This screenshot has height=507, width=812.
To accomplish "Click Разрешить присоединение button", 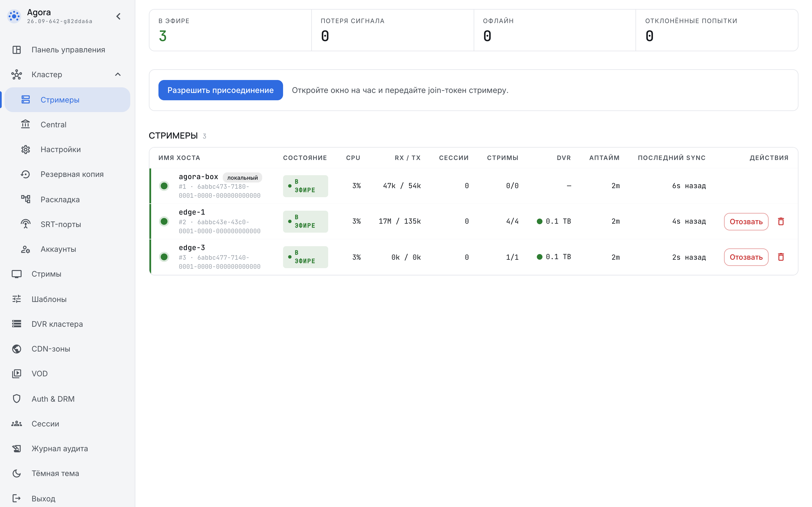I will point(220,90).
